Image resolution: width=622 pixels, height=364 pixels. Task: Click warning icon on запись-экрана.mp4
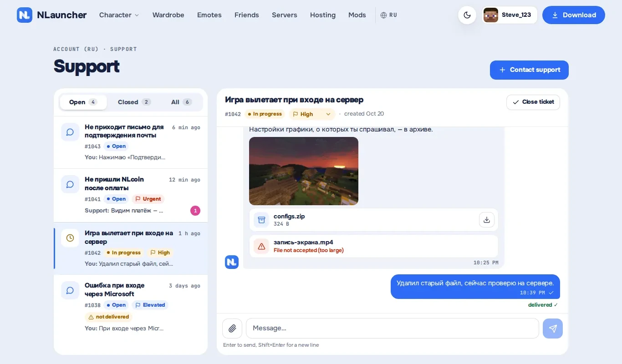[x=261, y=246]
